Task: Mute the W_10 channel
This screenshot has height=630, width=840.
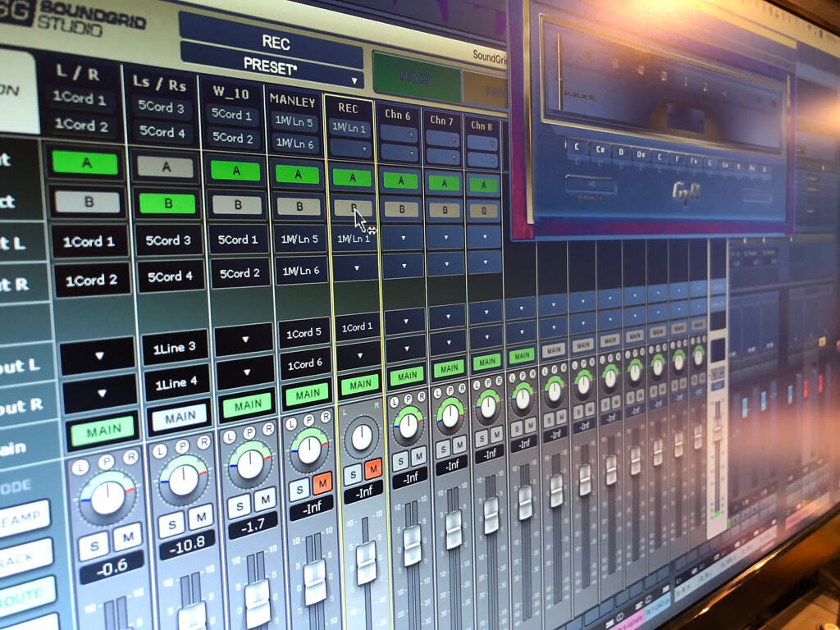Action: [x=265, y=500]
